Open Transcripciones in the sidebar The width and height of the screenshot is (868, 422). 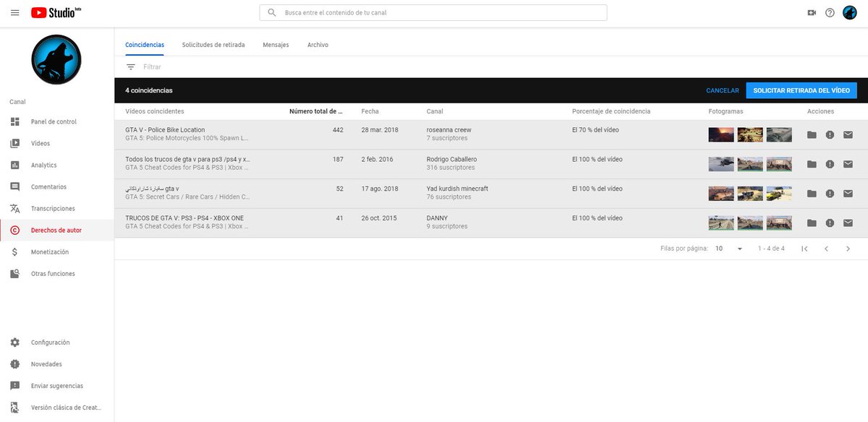(x=56, y=208)
